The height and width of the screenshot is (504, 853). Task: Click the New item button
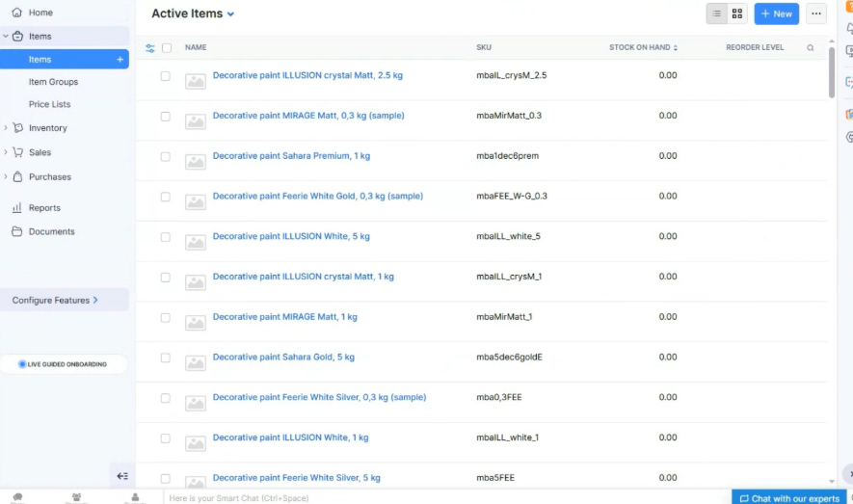[776, 13]
